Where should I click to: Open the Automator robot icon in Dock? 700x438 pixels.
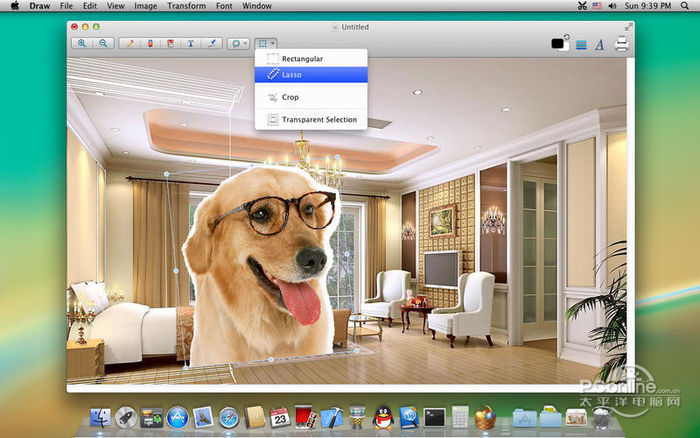pos(357,418)
